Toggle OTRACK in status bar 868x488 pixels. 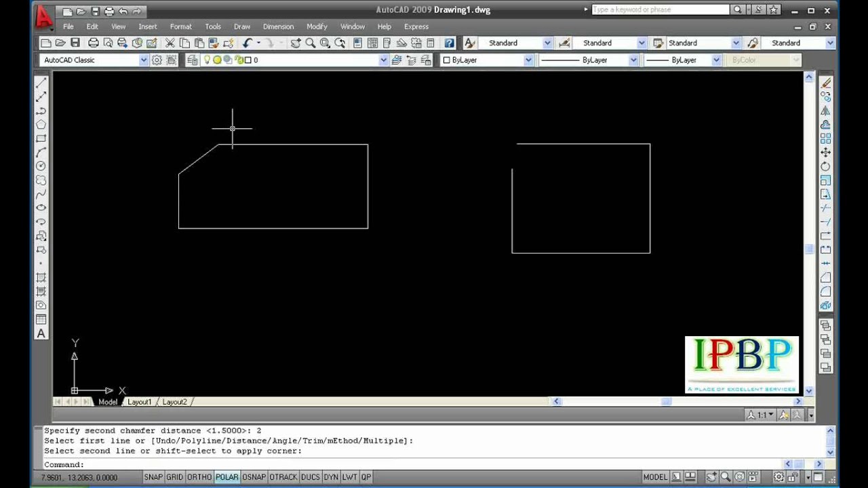tap(283, 477)
